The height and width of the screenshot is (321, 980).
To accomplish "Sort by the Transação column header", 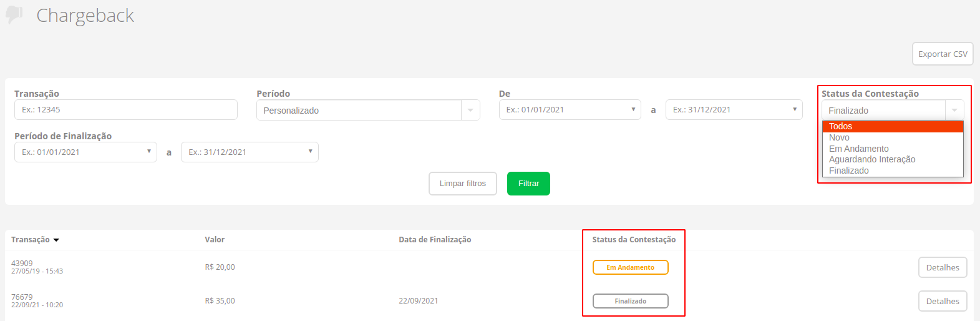I will (35, 240).
